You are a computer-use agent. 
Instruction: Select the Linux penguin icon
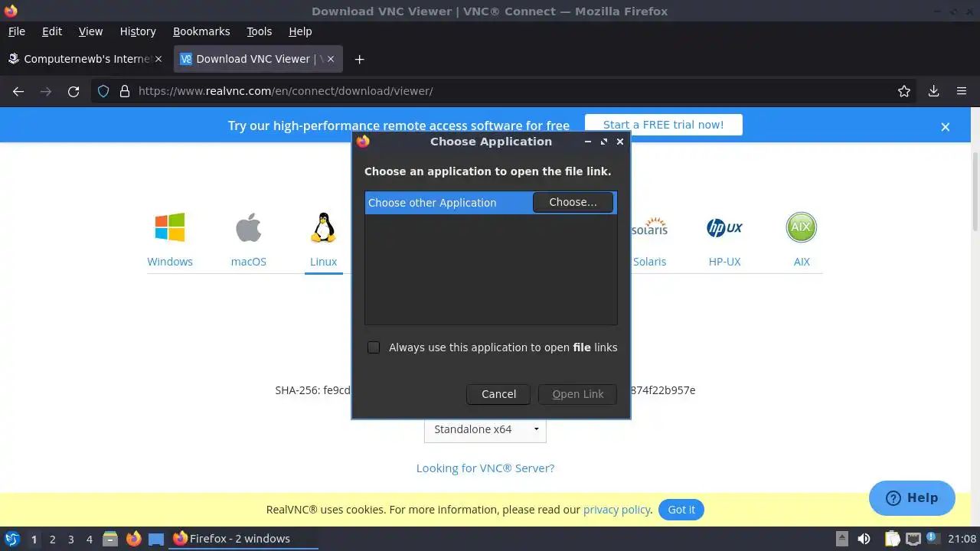point(323,227)
